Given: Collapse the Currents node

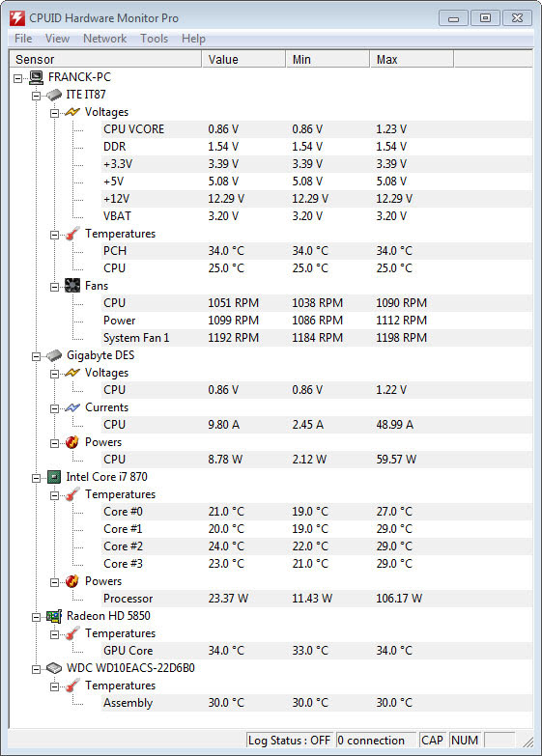Looking at the screenshot, I should [54, 408].
